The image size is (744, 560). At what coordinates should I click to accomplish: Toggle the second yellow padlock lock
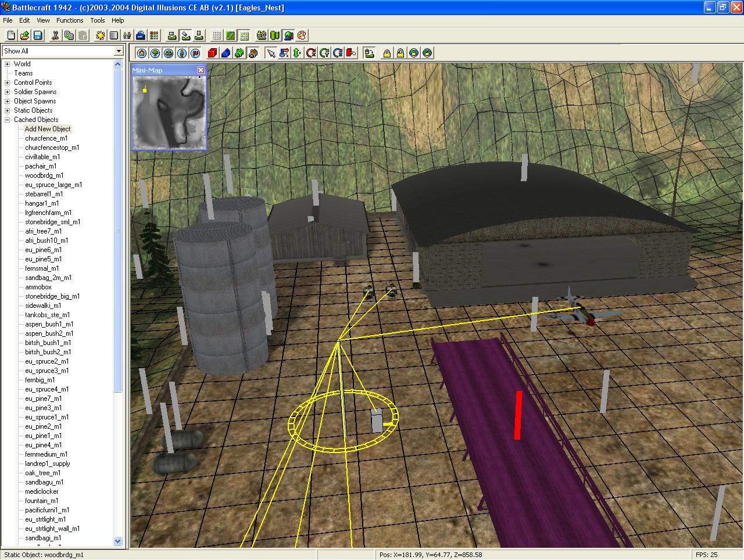point(400,53)
